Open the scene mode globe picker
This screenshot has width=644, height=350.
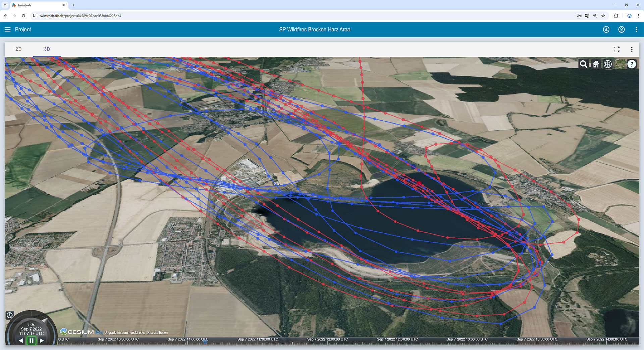[608, 64]
